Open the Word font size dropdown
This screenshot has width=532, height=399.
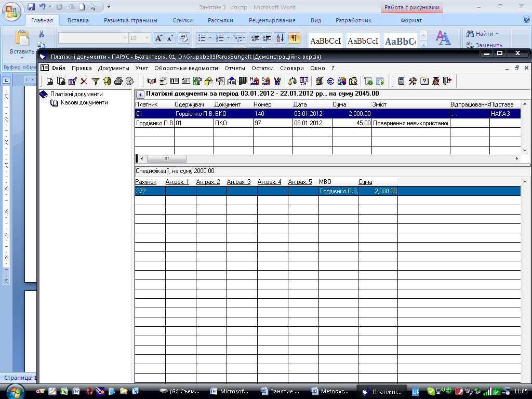pyautogui.click(x=147, y=38)
